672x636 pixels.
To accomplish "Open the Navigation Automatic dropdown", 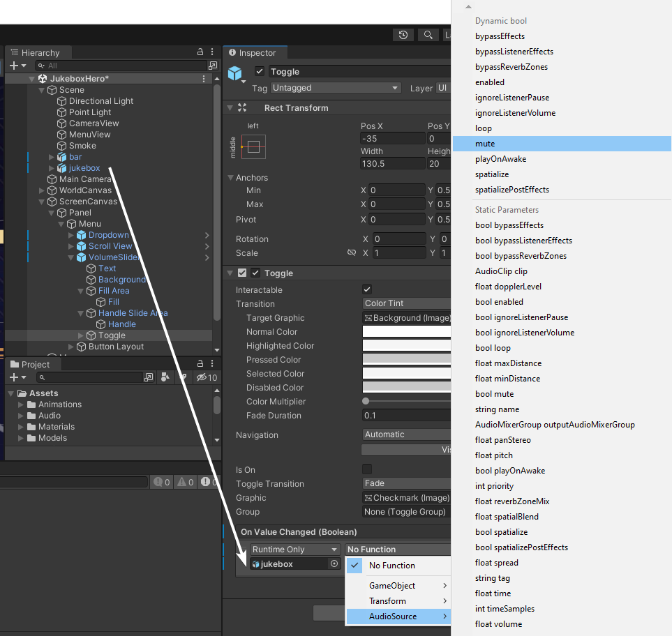I will (406, 434).
